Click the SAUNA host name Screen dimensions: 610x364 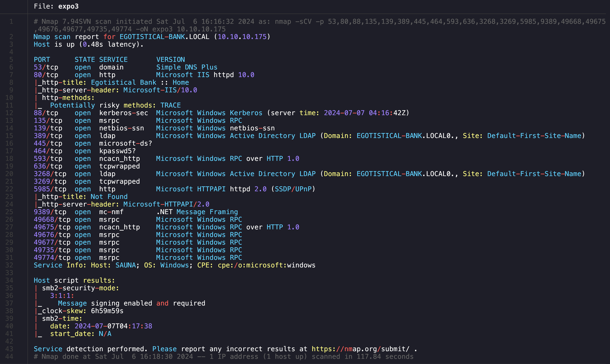point(125,265)
